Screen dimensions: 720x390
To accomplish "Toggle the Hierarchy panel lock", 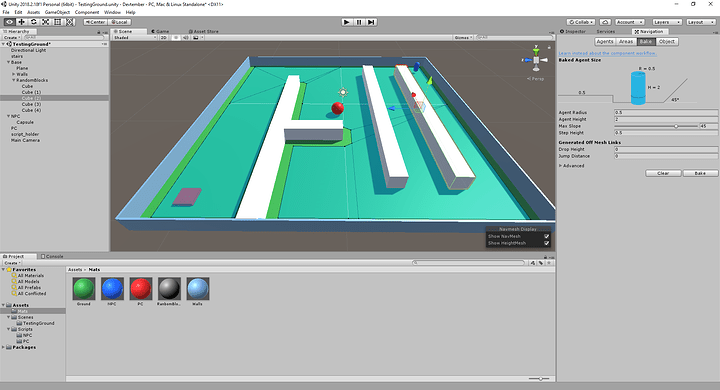I will 99,32.
